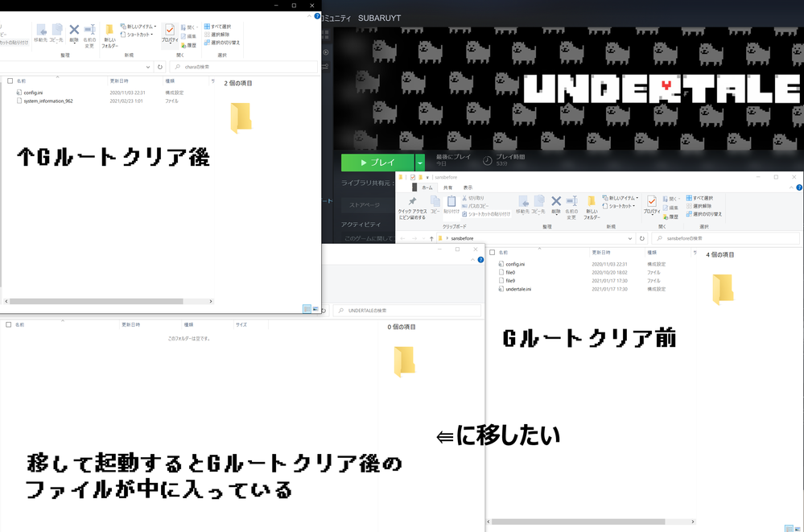
Task: Click Delete icon in sansbefore window ribbon
Action: pyautogui.click(x=556, y=204)
